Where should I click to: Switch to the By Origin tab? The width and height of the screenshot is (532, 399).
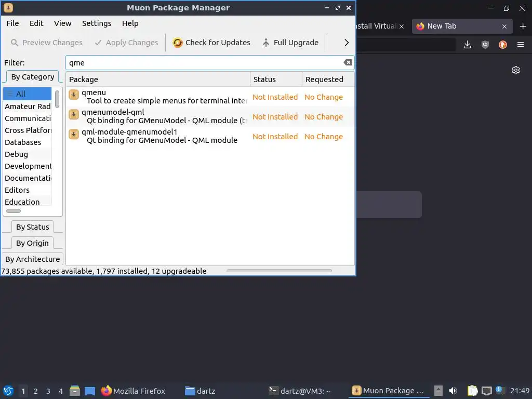point(33,243)
